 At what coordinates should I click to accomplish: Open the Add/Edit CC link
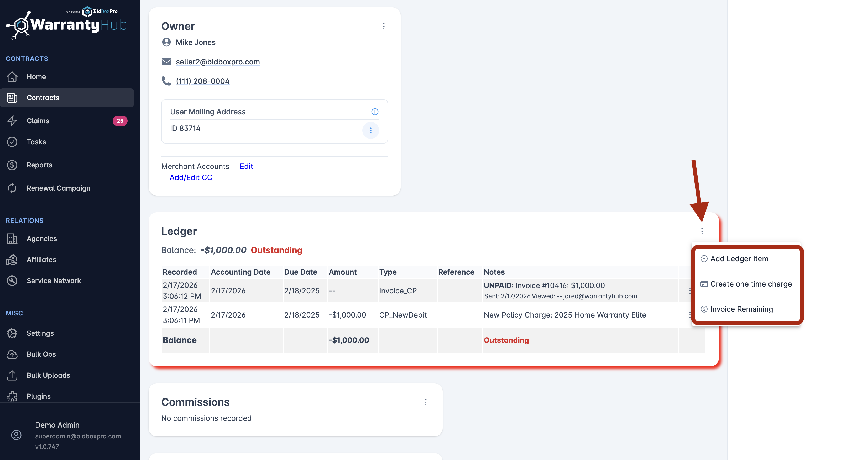click(x=191, y=177)
